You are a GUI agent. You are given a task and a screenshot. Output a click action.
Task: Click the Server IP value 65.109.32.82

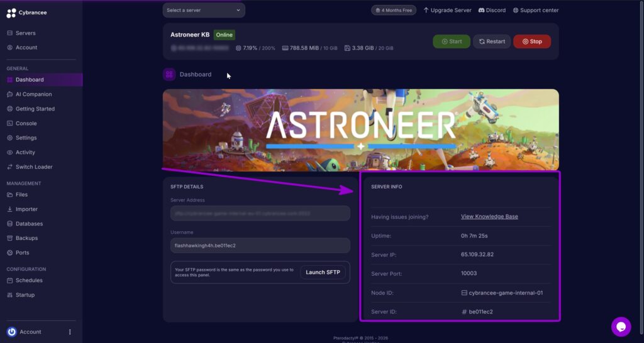(477, 254)
